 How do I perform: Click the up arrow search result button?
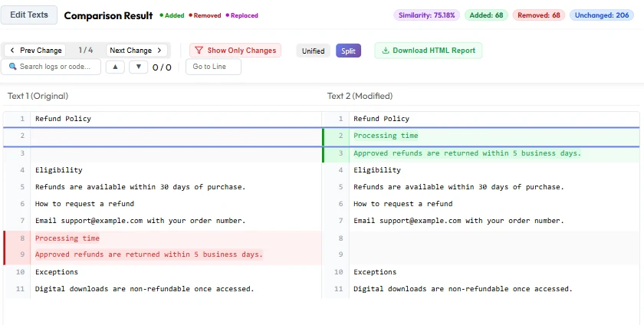[115, 67]
